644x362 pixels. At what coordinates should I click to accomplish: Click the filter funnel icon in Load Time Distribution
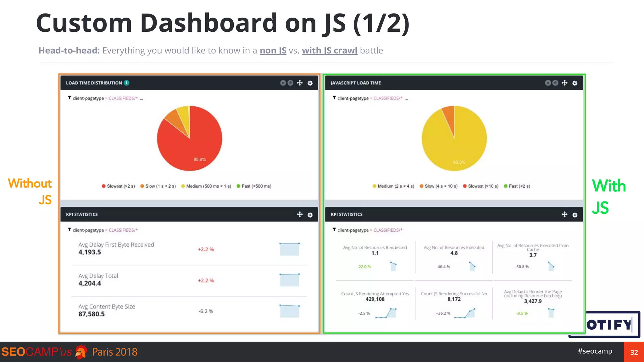[69, 98]
